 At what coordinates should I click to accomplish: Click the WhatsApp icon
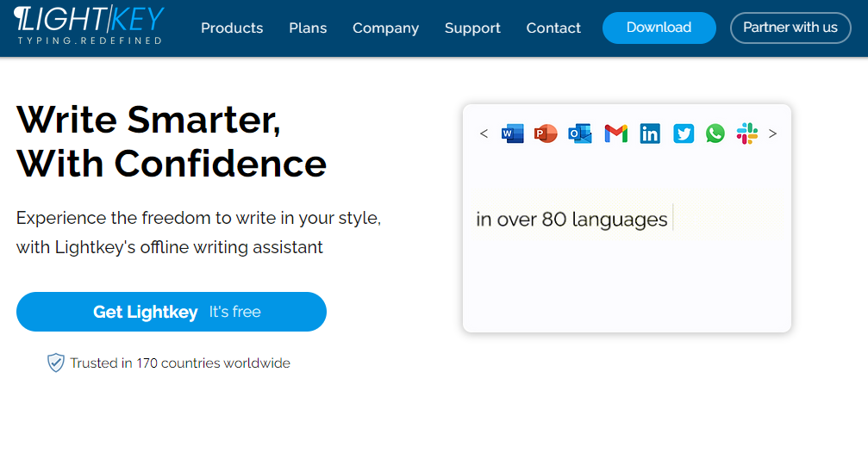(715, 133)
